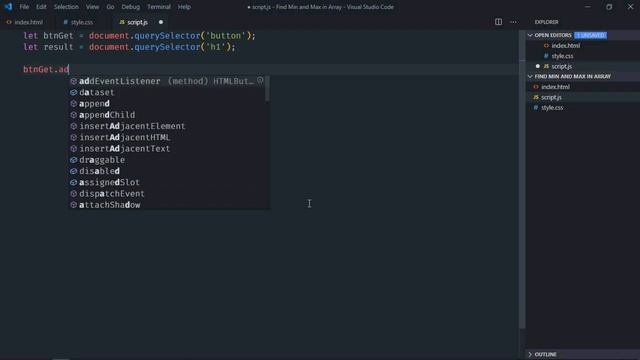Open the editor More Actions ellipsis

coord(513,22)
